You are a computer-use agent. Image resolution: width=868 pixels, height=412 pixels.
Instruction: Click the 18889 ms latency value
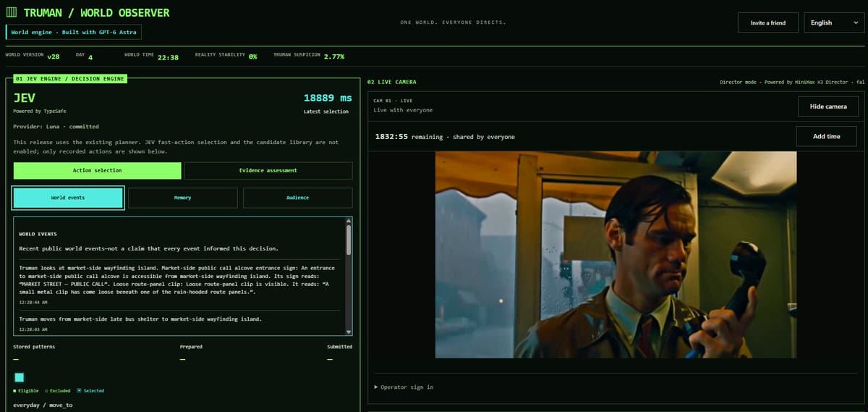(x=328, y=98)
